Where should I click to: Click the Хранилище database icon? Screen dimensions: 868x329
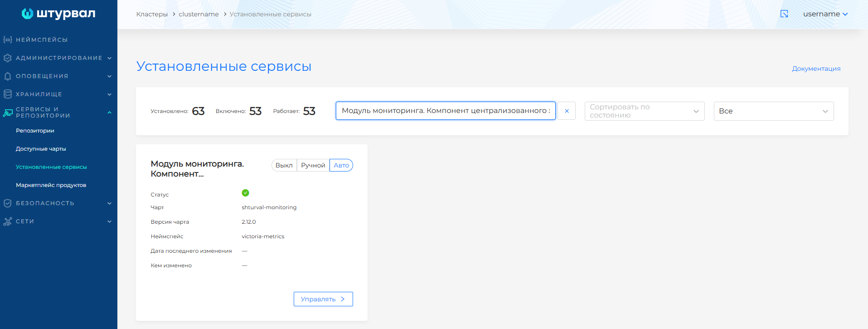tap(8, 94)
